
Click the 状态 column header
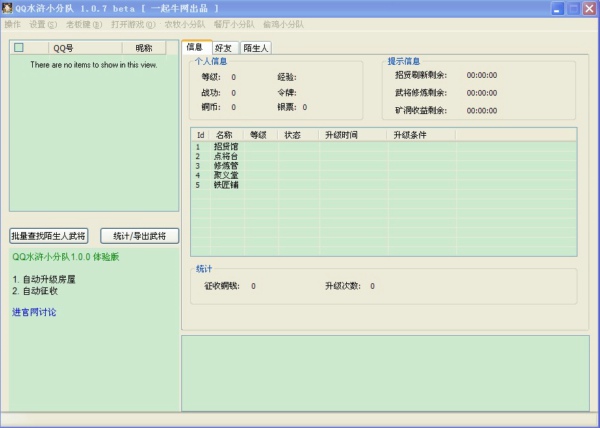298,135
